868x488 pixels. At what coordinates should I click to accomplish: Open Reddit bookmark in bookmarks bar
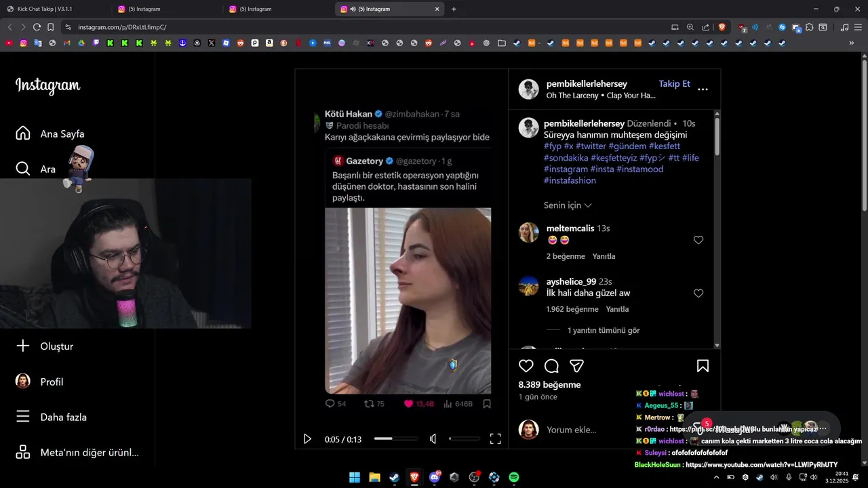240,43
